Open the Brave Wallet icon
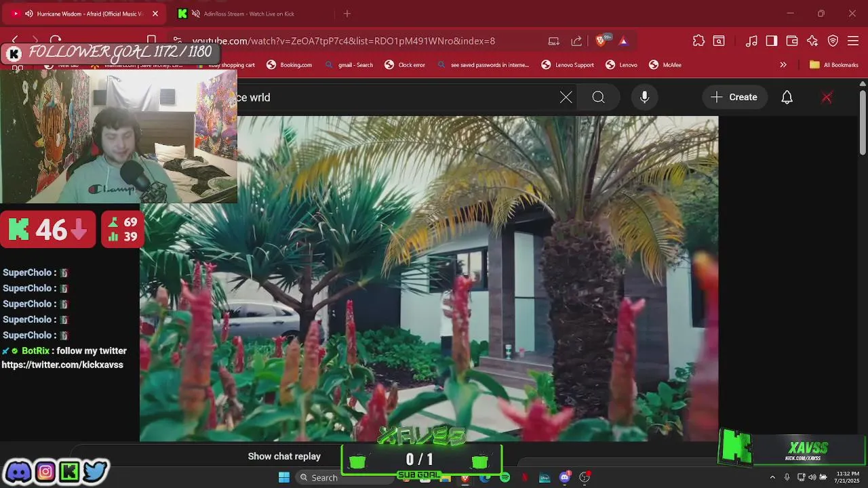The height and width of the screenshot is (488, 868). click(x=792, y=41)
